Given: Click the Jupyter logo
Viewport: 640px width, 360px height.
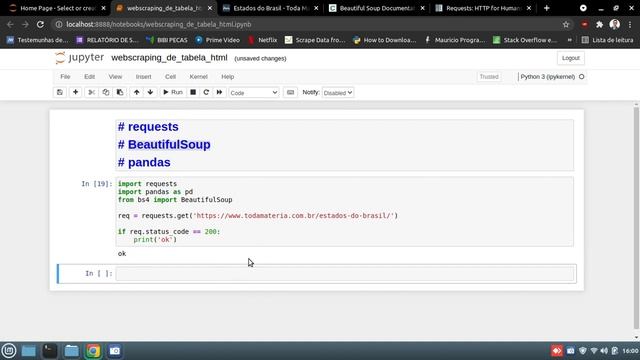Looking at the screenshot, I should coord(79,58).
